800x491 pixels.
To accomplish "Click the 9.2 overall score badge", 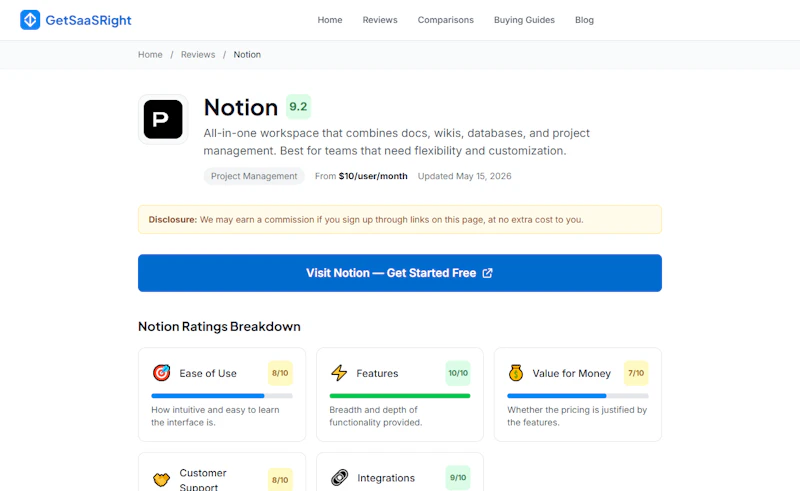I will (x=298, y=107).
